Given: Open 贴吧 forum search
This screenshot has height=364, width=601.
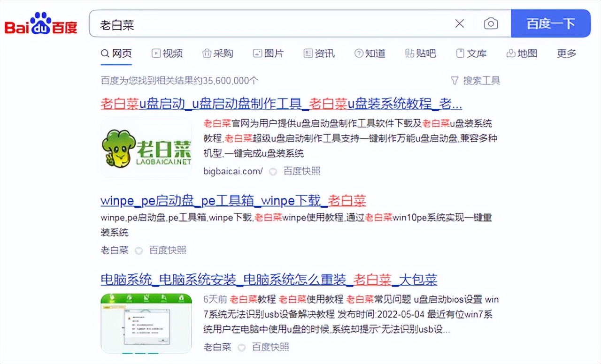Looking at the screenshot, I should coord(420,53).
